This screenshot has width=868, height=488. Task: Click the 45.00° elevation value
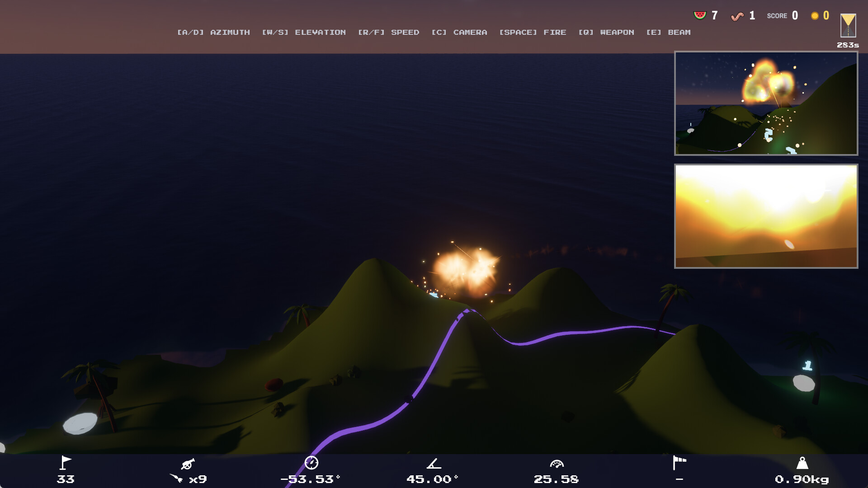433,479
